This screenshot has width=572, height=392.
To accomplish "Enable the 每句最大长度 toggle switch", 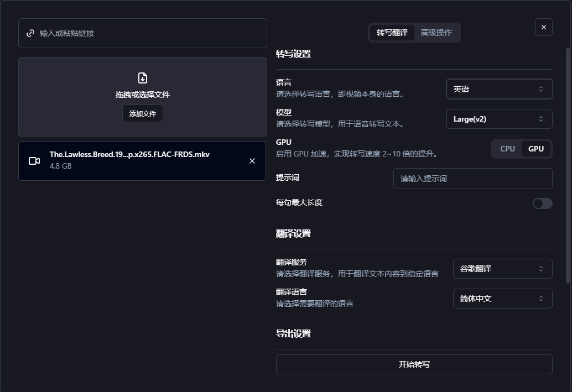I will pyautogui.click(x=542, y=203).
